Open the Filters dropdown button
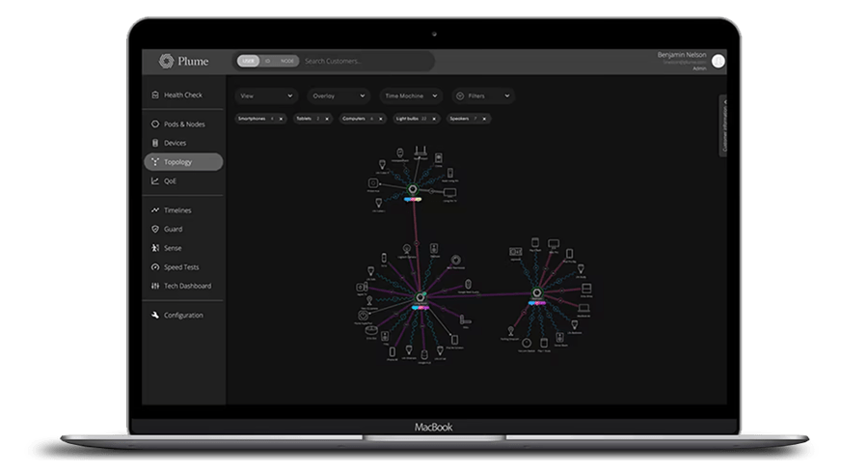 (x=482, y=97)
